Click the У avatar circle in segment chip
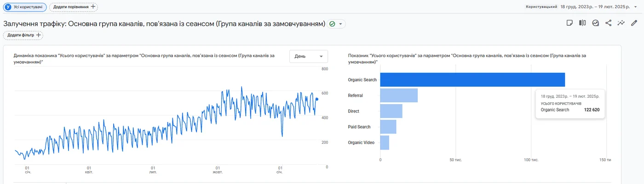644x184 pixels. [x=7, y=7]
